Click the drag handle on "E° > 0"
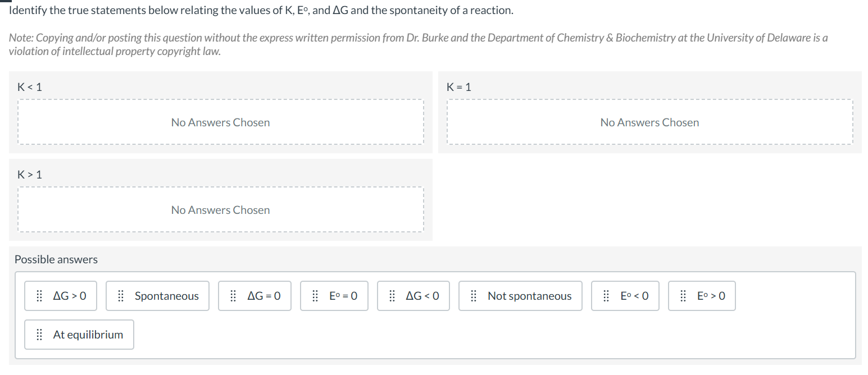The width and height of the screenshot is (868, 375). pyautogui.click(x=683, y=296)
